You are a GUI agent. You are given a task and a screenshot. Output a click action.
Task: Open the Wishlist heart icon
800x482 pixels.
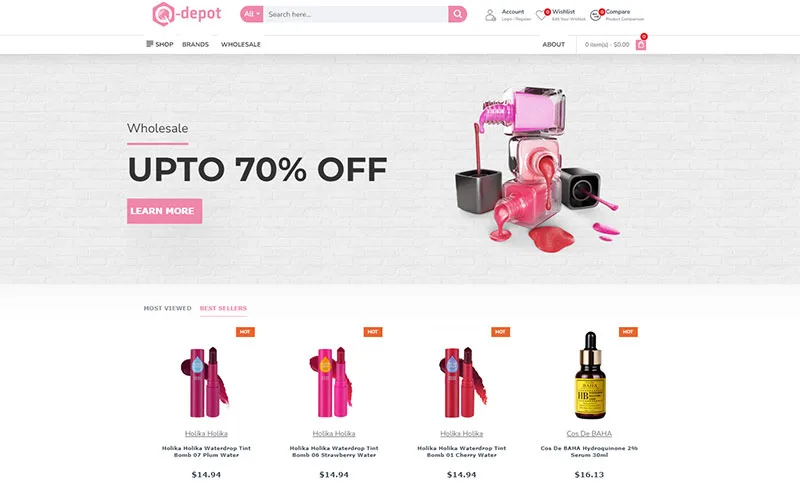coord(541,15)
